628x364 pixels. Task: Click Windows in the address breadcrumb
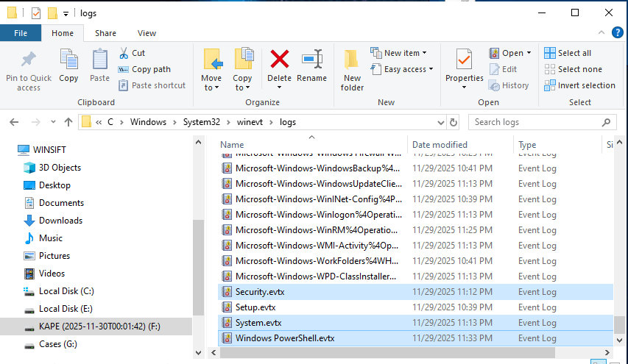click(x=148, y=122)
